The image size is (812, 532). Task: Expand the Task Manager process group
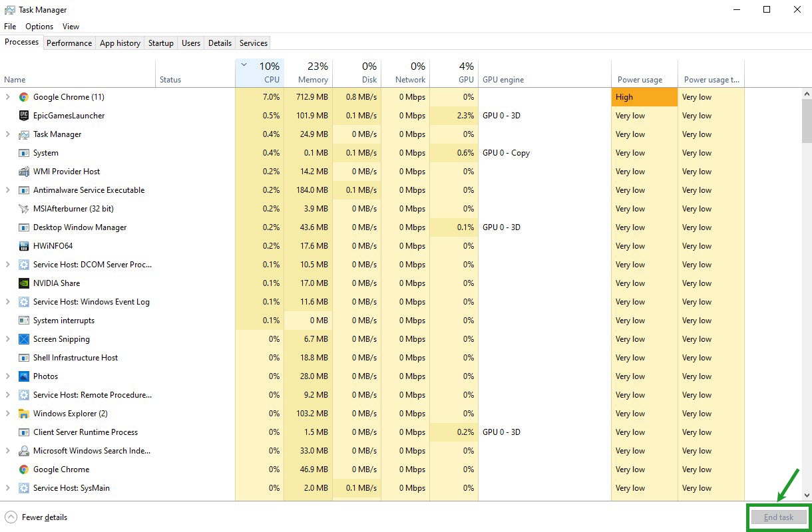(8, 134)
